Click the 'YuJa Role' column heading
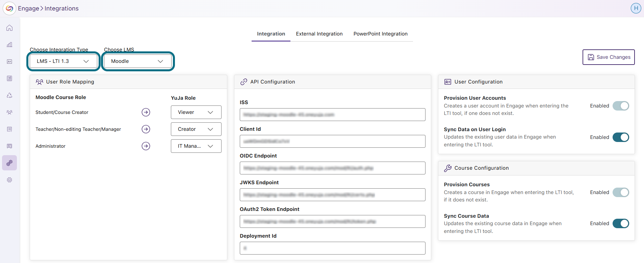Viewport: 644px width, 263px height. pyautogui.click(x=183, y=98)
